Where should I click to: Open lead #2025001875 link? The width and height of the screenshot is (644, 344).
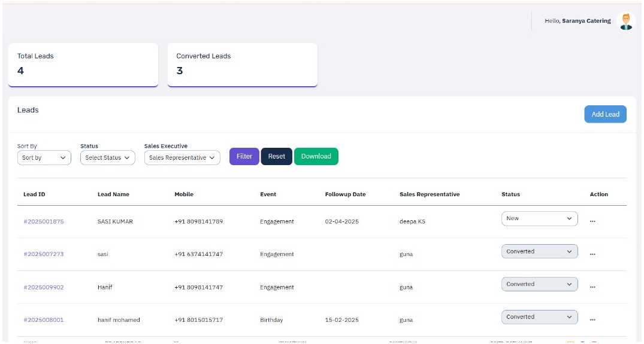44,221
